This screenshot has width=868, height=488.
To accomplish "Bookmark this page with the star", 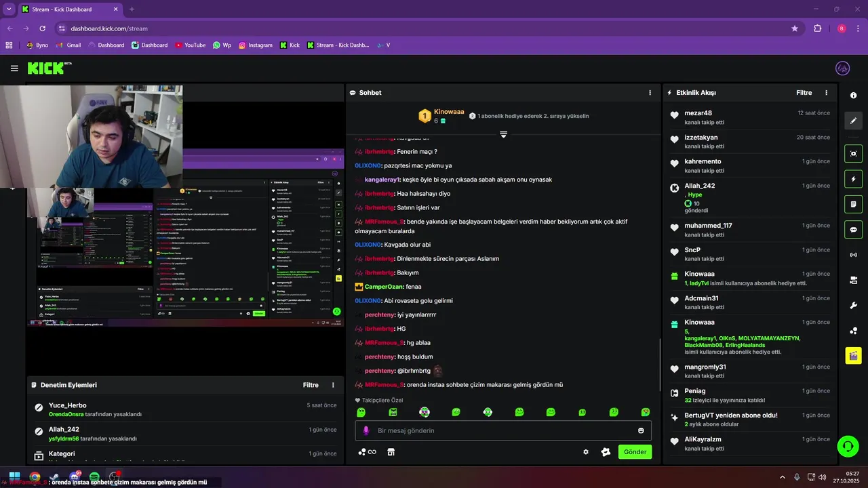I will click(795, 28).
